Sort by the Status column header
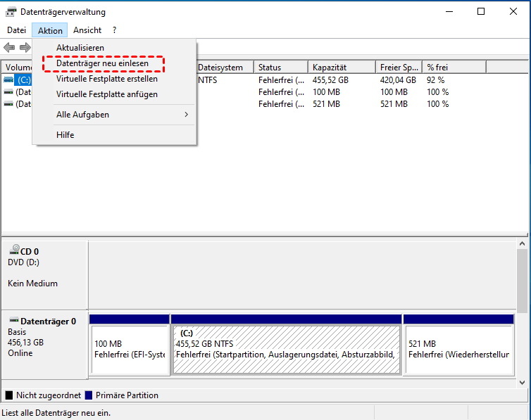 (281, 68)
